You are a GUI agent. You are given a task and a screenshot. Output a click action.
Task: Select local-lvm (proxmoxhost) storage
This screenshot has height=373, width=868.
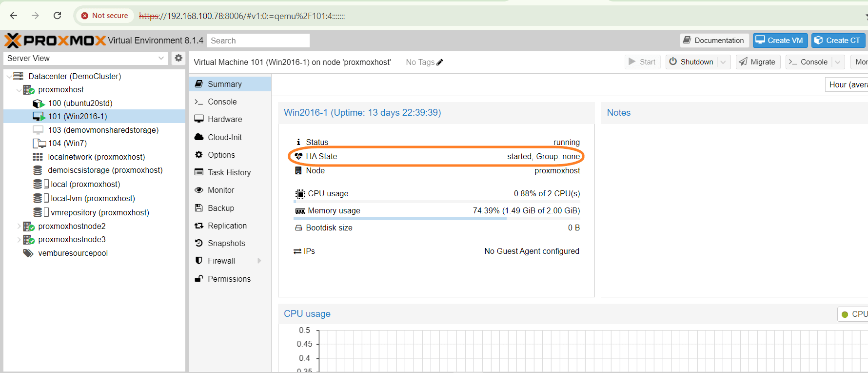tap(93, 199)
